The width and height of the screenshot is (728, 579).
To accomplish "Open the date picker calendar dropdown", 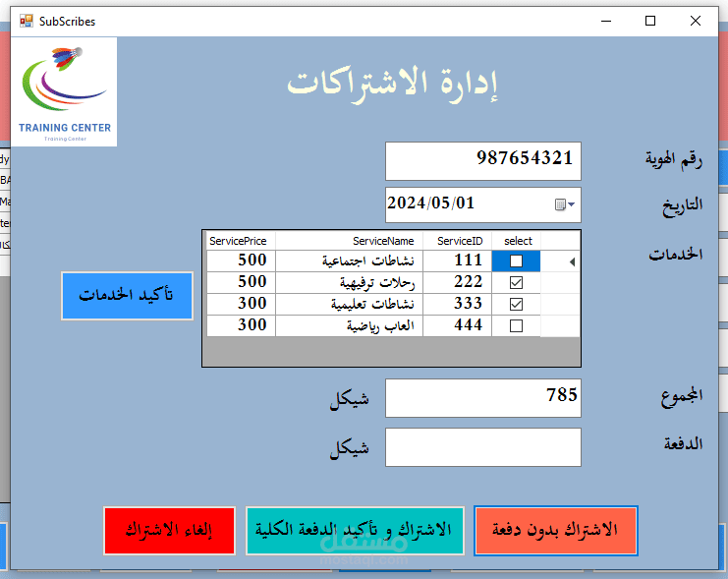I will 565,204.
